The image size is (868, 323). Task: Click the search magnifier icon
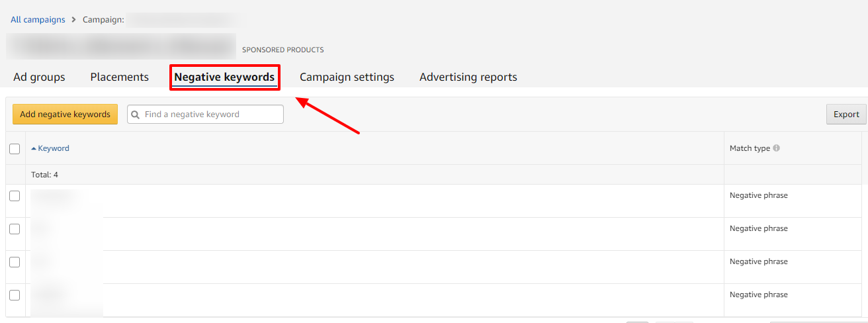(136, 115)
